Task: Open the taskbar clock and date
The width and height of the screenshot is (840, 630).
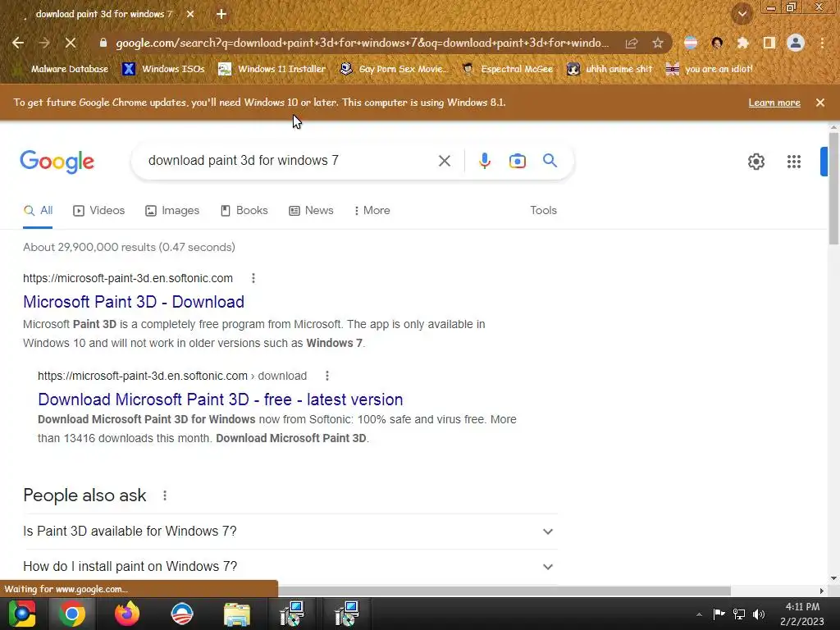Action: point(802,614)
